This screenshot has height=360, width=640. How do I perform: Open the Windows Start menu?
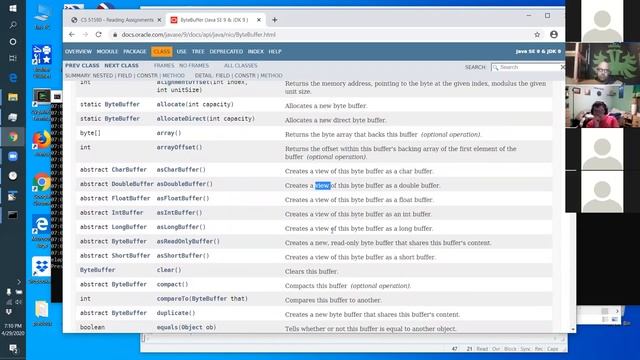pos(13,8)
